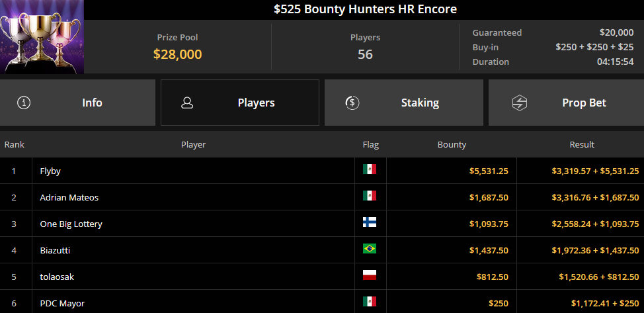Click the PDC Mayor player name
Viewport: 644px width, 313px height.
pos(62,304)
